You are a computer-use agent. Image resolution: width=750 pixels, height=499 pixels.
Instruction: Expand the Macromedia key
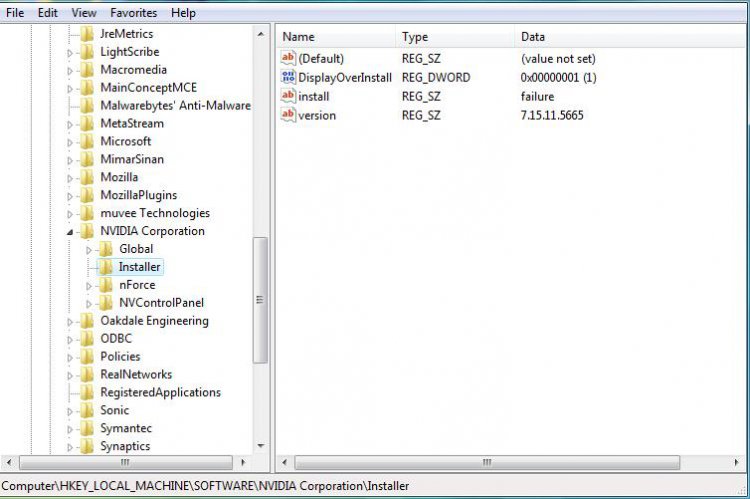pyautogui.click(x=70, y=71)
